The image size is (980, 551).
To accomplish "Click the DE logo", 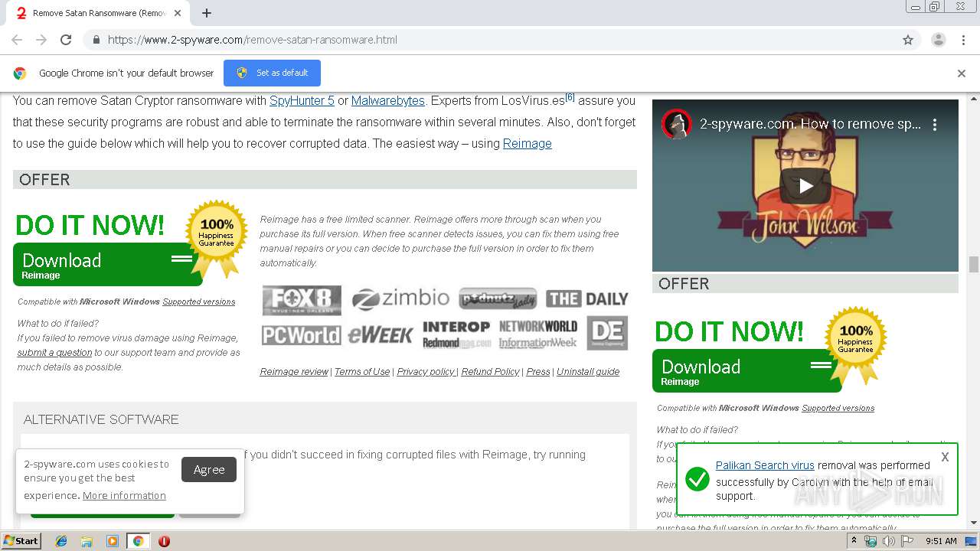I will [607, 334].
